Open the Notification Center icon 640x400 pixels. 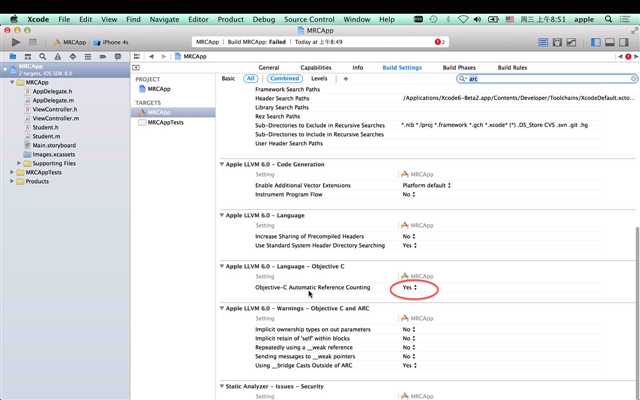[x=624, y=19]
